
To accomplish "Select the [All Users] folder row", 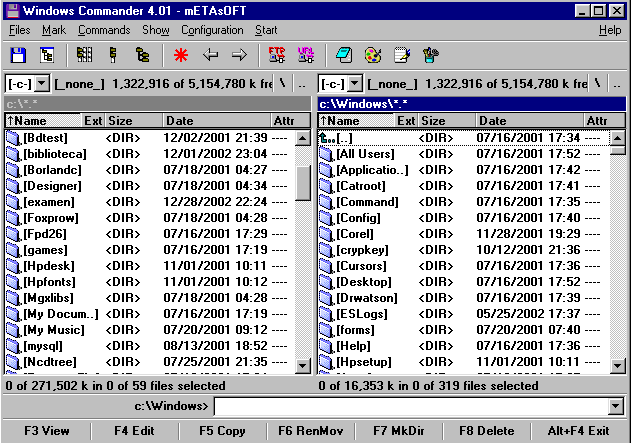I will tap(464, 154).
